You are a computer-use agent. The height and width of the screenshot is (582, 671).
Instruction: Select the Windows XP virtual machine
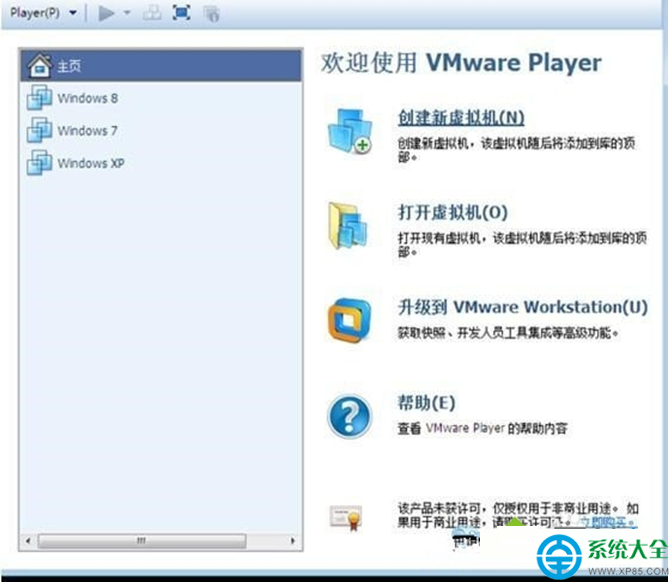(x=161, y=163)
